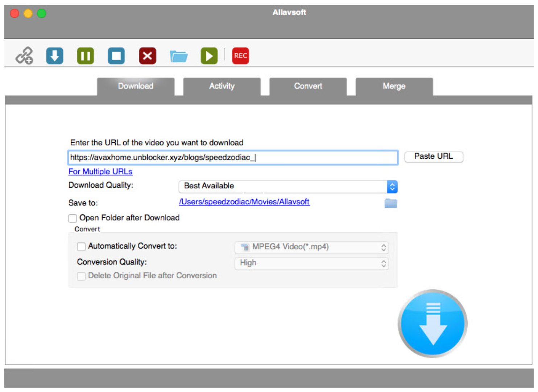Enable Open Folder after Download checkbox

coord(73,218)
